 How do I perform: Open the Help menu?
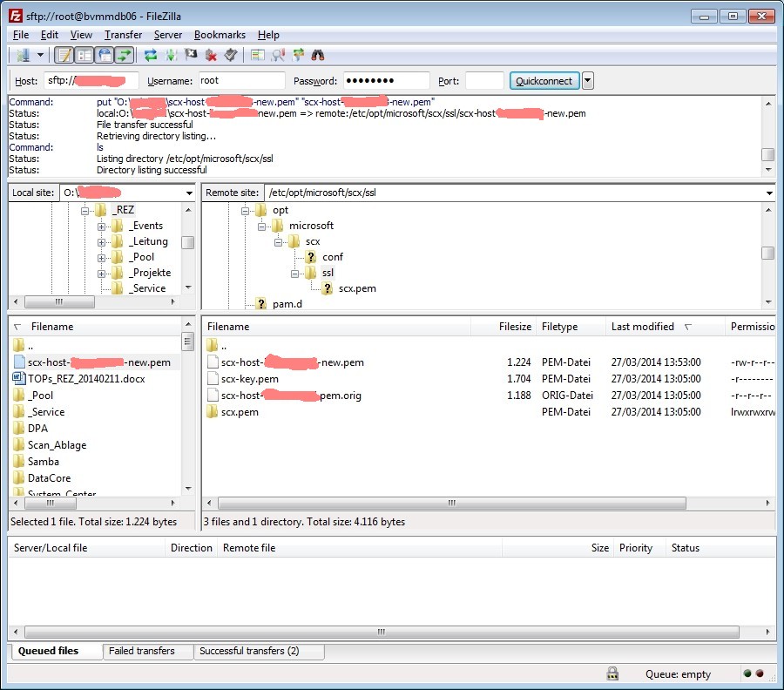[268, 35]
